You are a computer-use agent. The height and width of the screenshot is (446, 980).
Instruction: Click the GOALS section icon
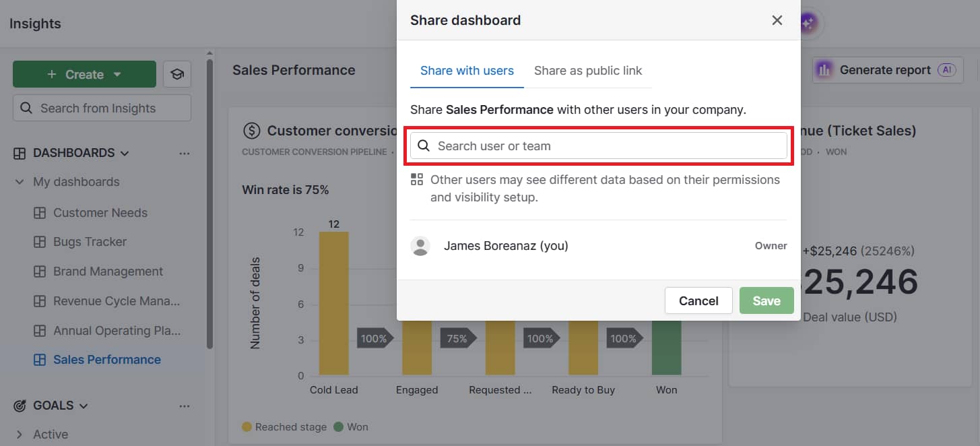click(19, 405)
